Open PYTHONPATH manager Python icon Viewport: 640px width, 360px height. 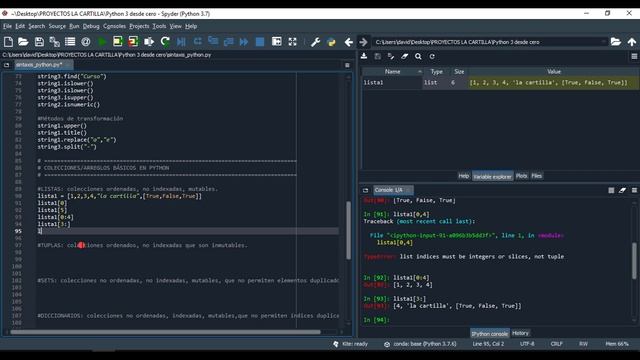tap(331, 42)
